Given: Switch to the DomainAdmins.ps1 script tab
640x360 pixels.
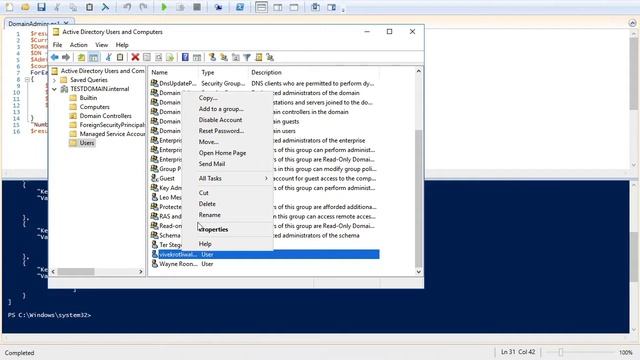Looking at the screenshot, I should 34,24.
